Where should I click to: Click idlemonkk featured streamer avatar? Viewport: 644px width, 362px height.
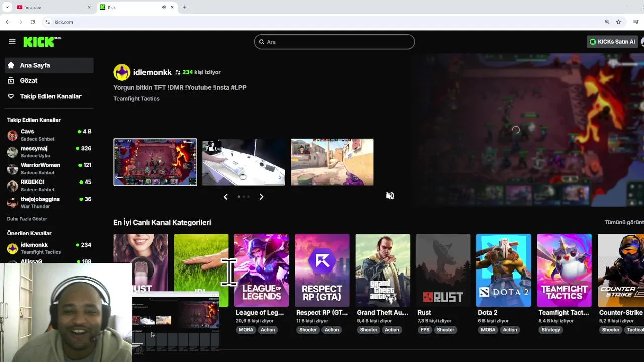122,72
